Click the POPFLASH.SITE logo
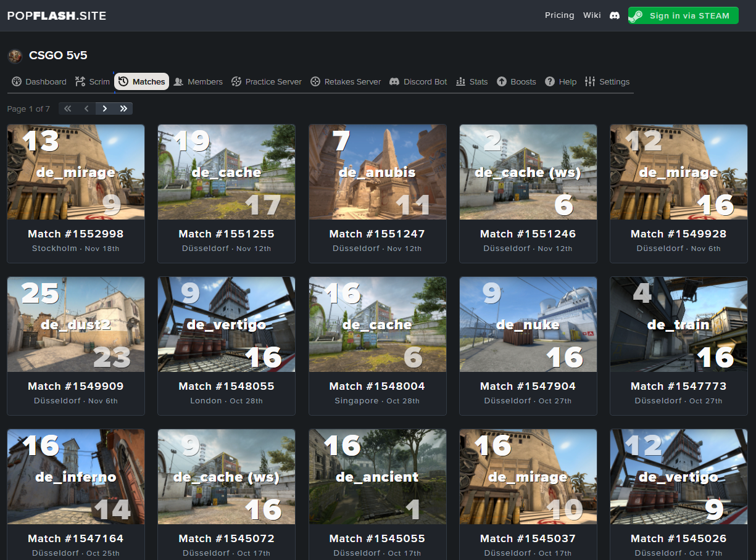756x560 pixels. coord(57,15)
